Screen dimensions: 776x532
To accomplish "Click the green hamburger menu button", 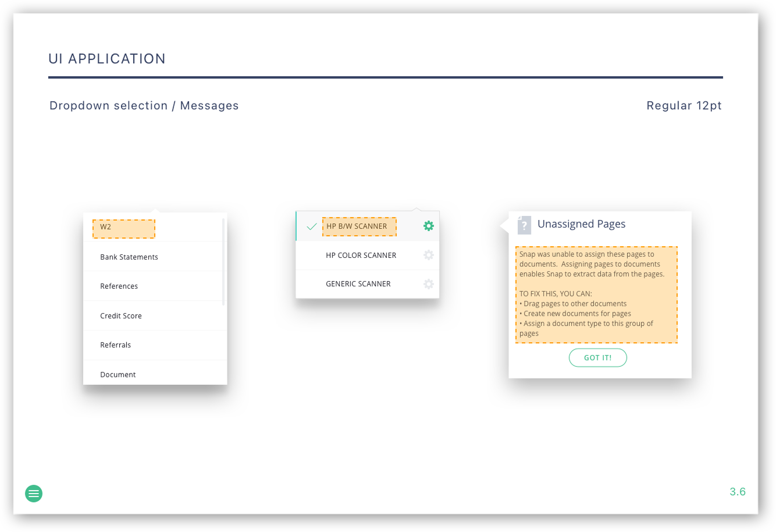I will click(34, 493).
